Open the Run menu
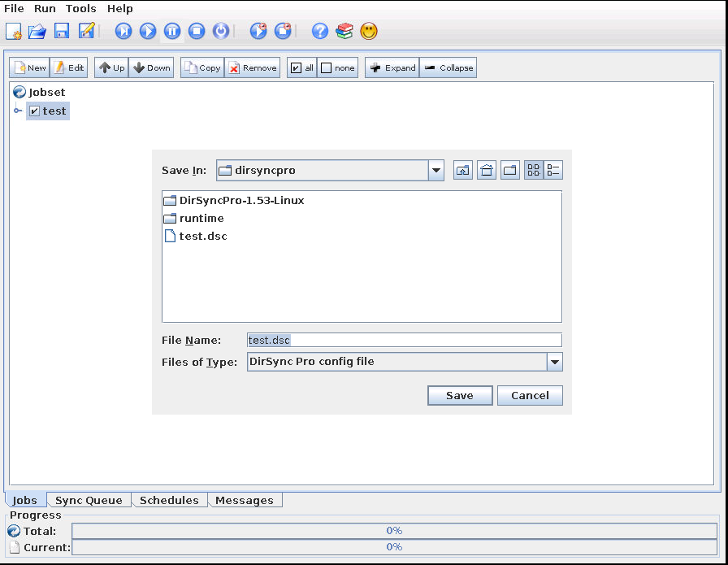 point(45,8)
